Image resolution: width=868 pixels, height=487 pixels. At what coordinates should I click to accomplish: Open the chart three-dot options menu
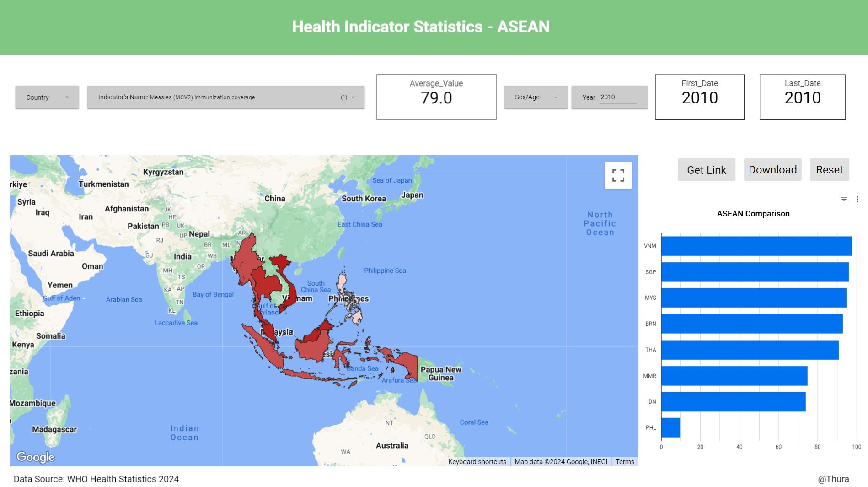click(x=857, y=199)
